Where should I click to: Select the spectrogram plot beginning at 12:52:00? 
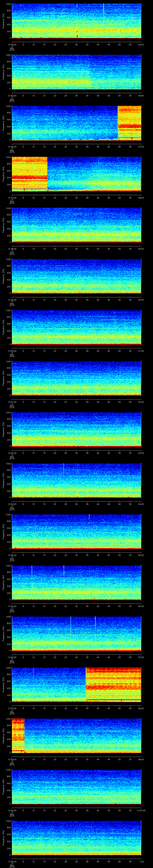click(x=76, y=429)
